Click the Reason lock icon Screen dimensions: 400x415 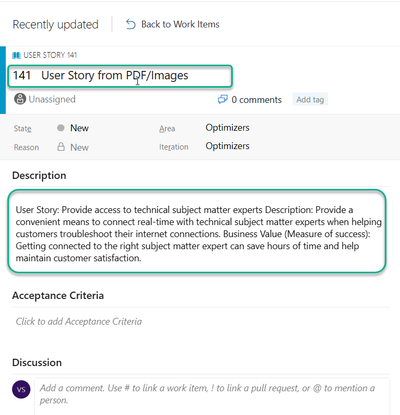click(x=61, y=147)
